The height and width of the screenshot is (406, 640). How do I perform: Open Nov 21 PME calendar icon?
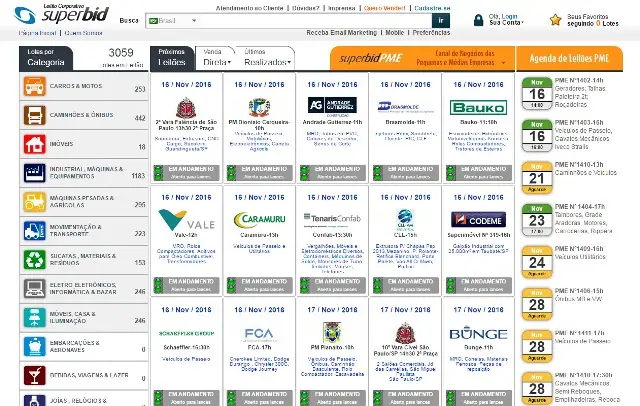tap(537, 178)
